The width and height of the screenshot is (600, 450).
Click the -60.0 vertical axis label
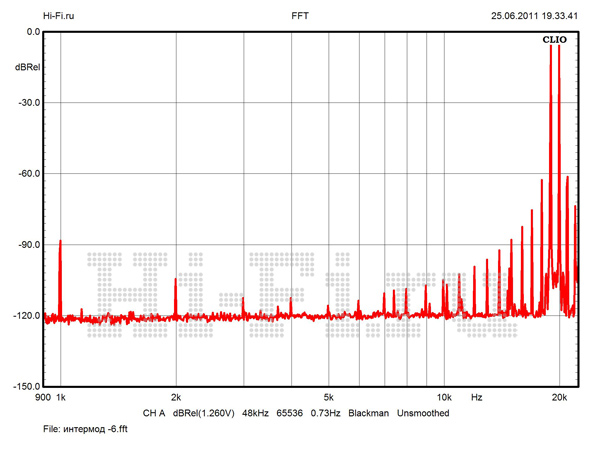click(27, 174)
